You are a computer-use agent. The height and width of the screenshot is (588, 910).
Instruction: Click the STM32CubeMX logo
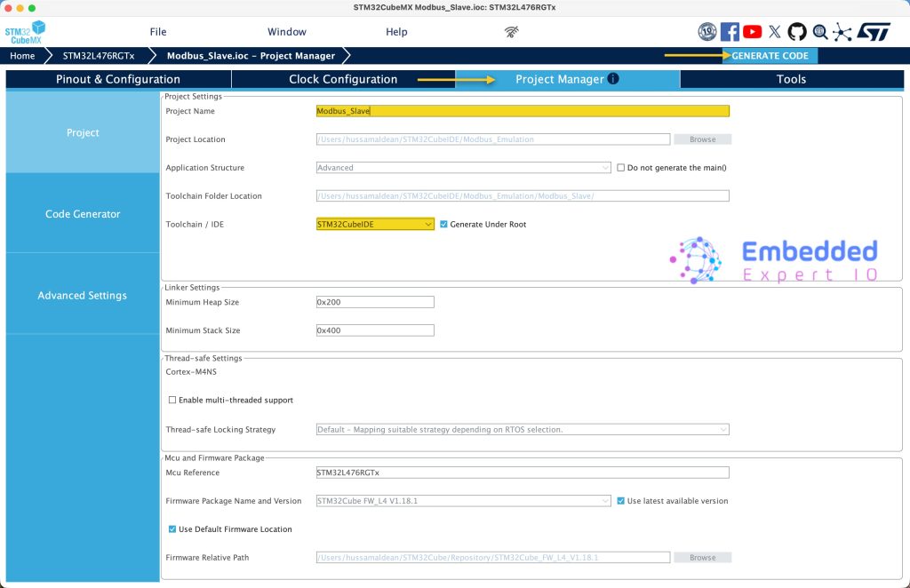24,32
